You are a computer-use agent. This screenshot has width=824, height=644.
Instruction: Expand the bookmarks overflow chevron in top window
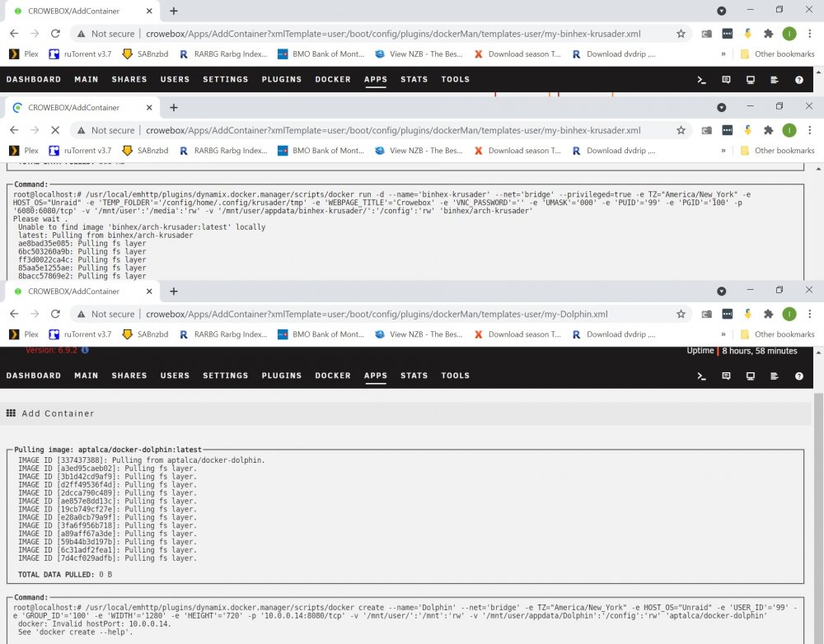click(723, 54)
